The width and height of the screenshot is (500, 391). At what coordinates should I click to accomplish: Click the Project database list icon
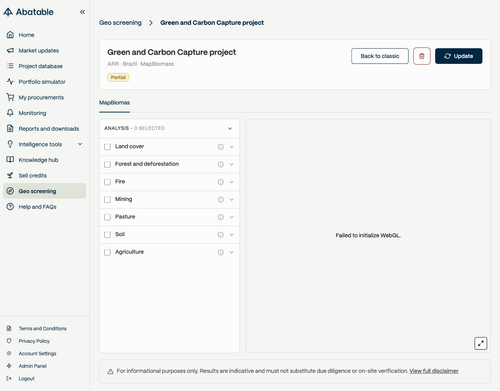point(10,66)
